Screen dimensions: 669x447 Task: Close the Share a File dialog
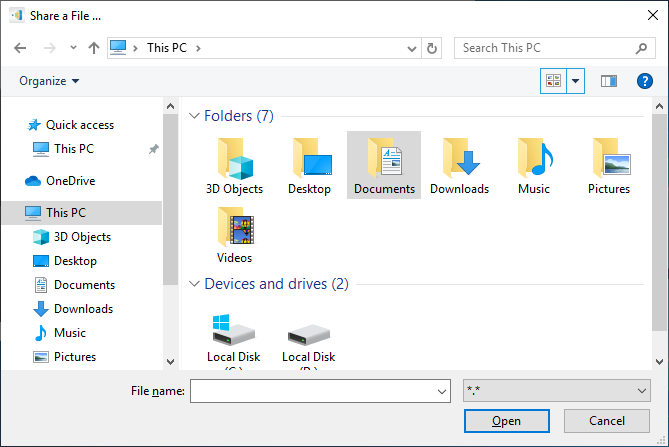(x=653, y=15)
